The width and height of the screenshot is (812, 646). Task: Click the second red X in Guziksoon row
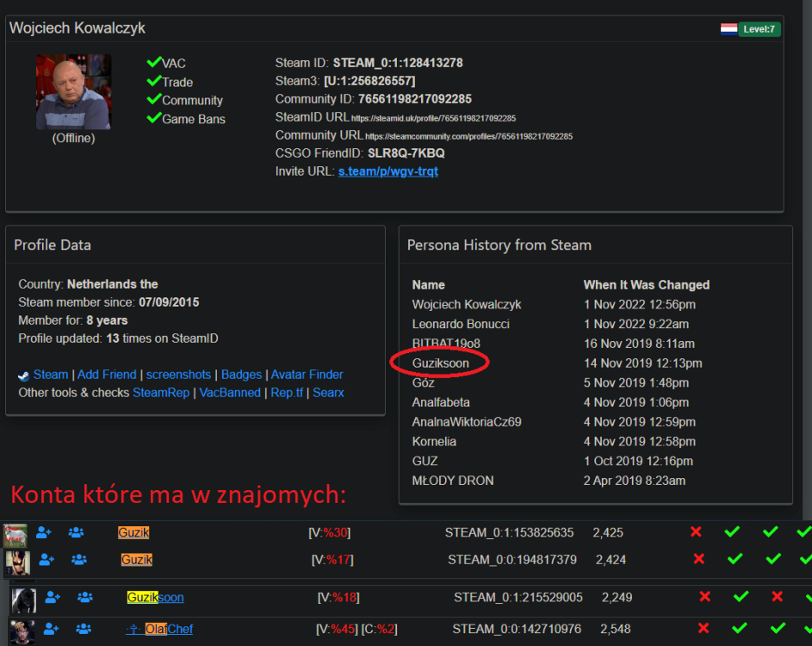(777, 596)
